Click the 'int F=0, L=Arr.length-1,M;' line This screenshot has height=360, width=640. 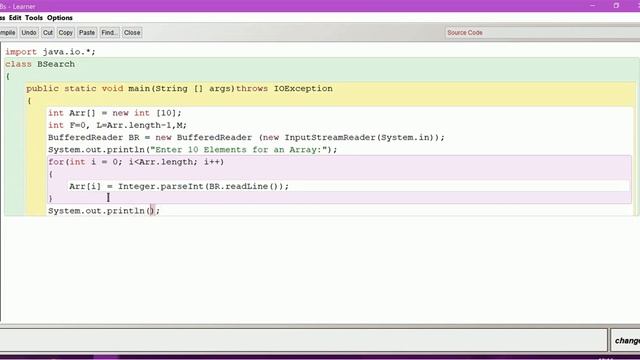pos(117,125)
